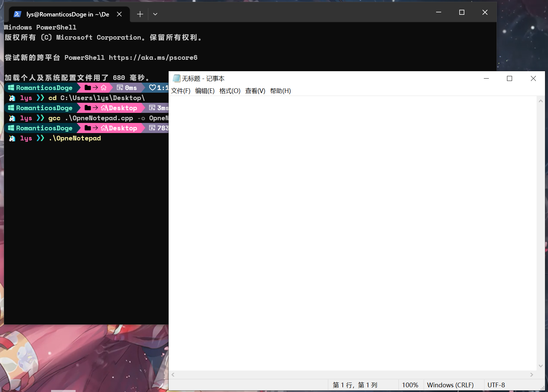Open a new terminal tab with plus button
This screenshot has height=392, width=548.
[140, 14]
